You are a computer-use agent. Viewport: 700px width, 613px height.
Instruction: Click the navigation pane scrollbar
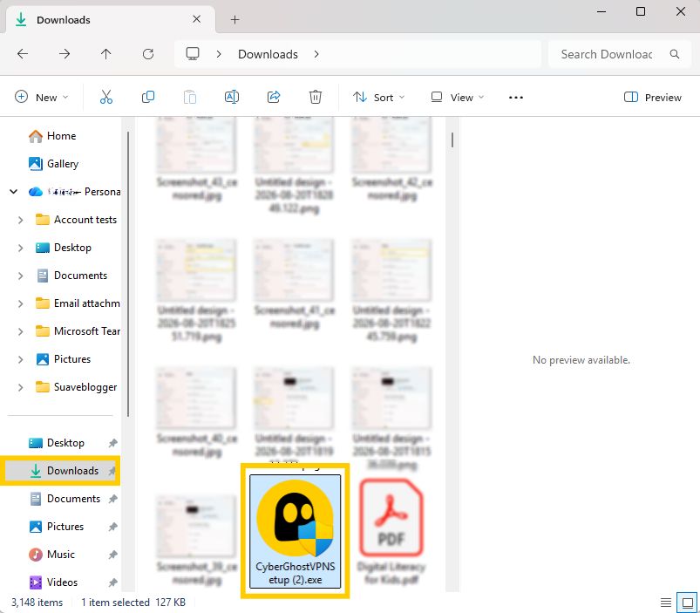[128, 273]
